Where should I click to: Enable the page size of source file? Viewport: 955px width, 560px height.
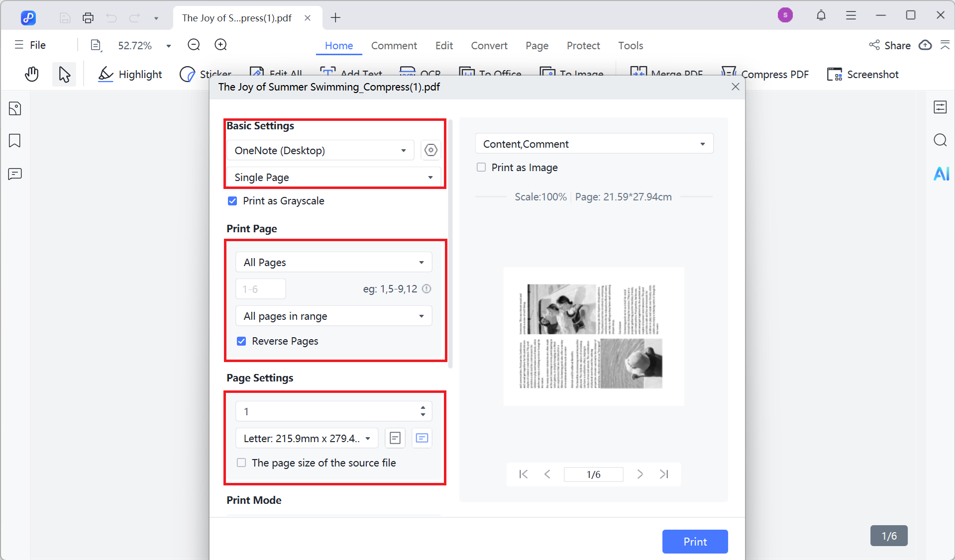coord(241,463)
